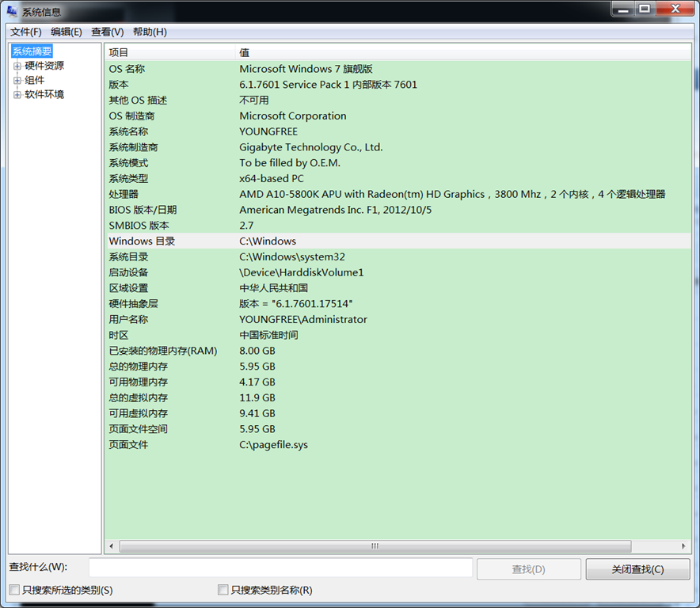700x608 pixels.
Task: Expand the 组件 tree node
Action: coord(17,80)
